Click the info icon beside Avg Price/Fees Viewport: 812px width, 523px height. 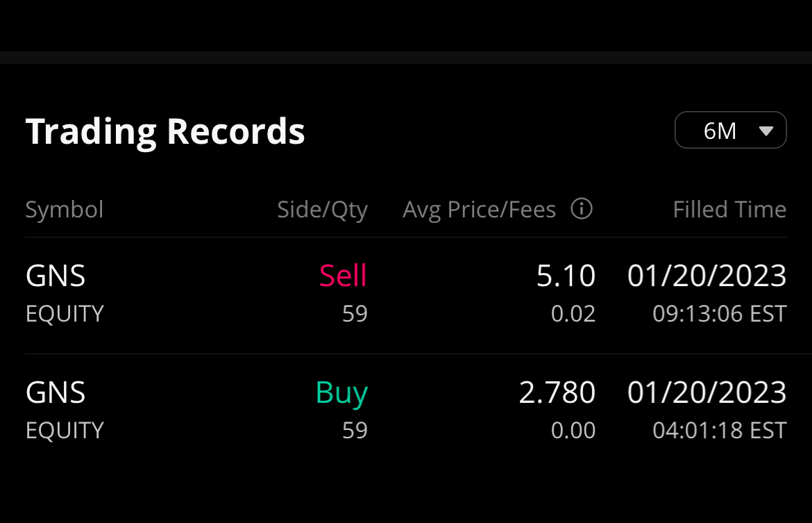[x=581, y=208]
